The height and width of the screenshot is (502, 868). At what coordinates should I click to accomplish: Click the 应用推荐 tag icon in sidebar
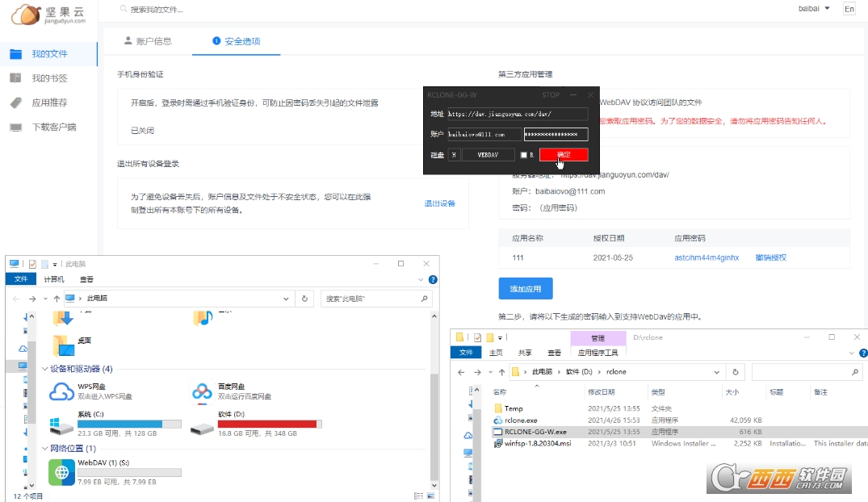coord(15,102)
